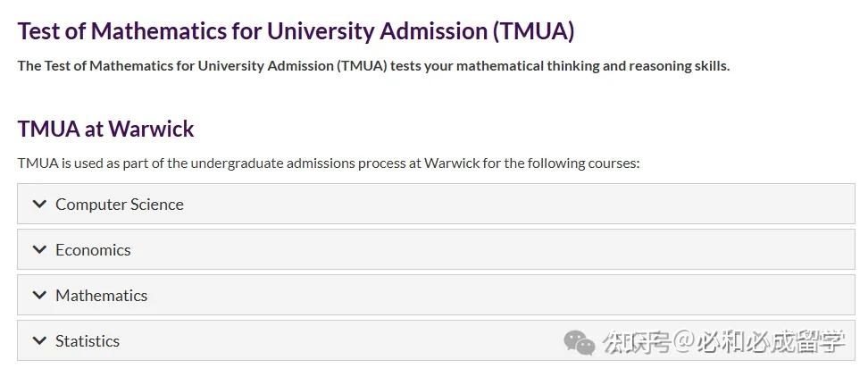Image resolution: width=868 pixels, height=377 pixels.
Task: Click empty area of the Economics bar
Action: (491, 250)
